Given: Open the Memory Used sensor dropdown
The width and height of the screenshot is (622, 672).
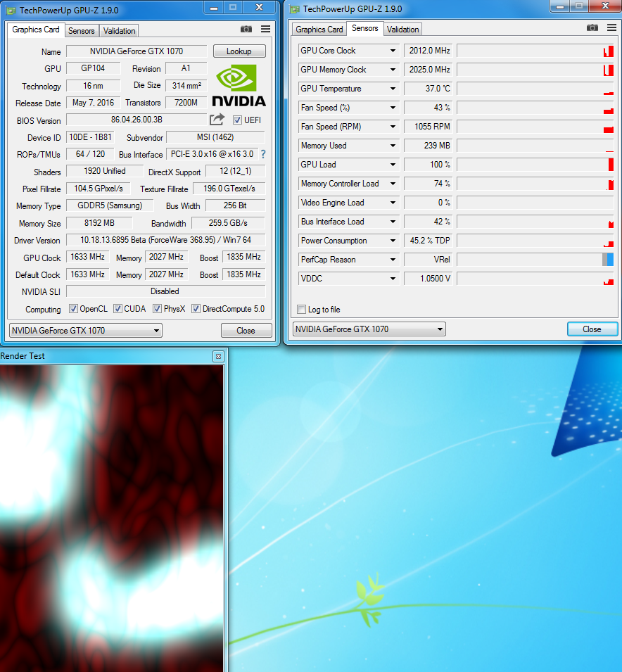Looking at the screenshot, I should tap(393, 146).
